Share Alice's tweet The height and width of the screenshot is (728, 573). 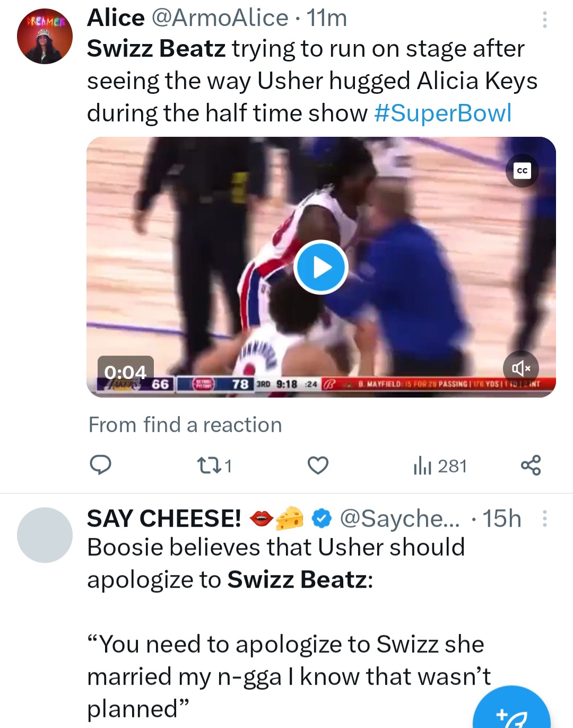[x=531, y=465]
